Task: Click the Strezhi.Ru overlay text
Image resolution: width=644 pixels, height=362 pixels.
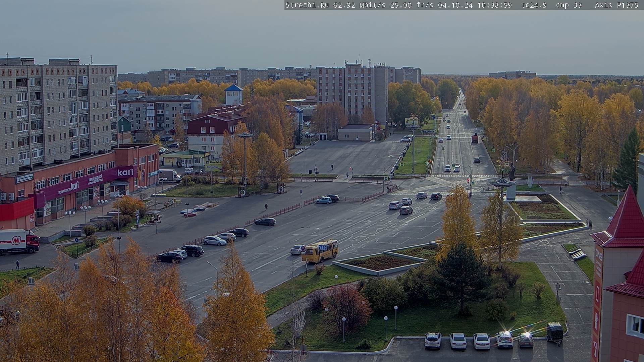Action: [x=307, y=5]
